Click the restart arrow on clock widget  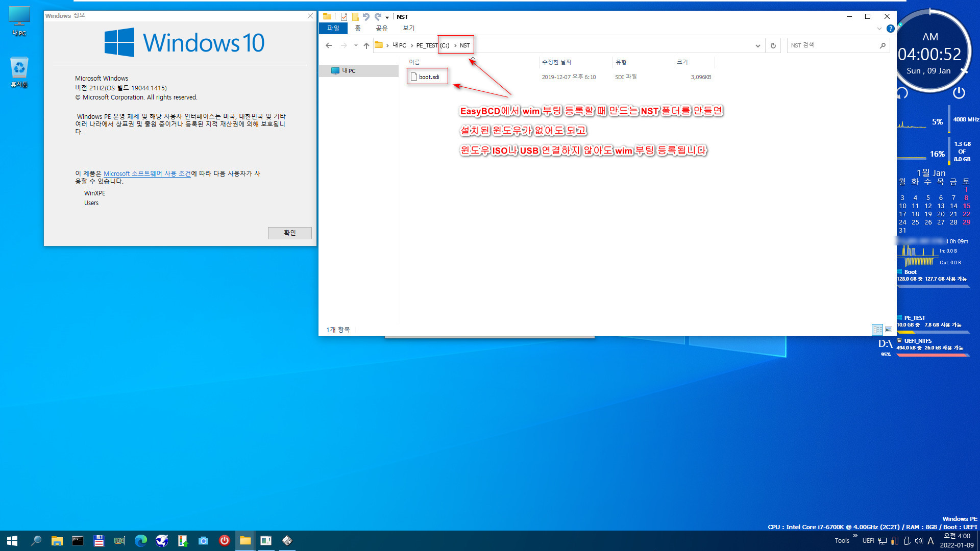[902, 92]
